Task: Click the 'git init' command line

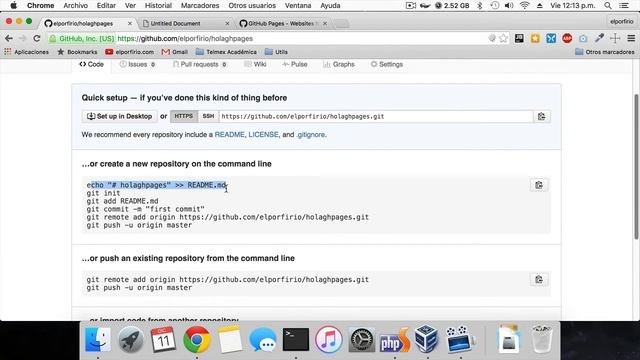Action: pyautogui.click(x=103, y=193)
